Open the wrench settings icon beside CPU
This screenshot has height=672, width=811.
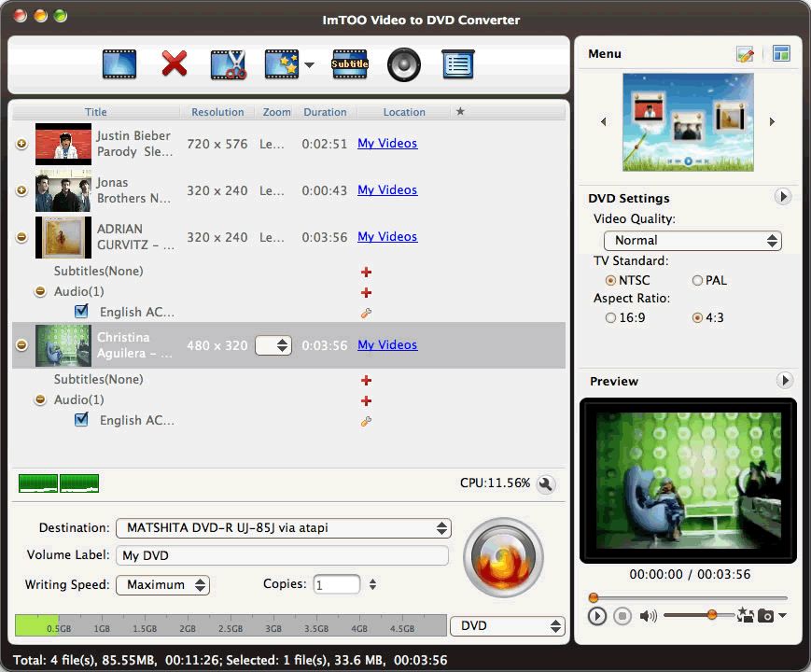coord(546,483)
